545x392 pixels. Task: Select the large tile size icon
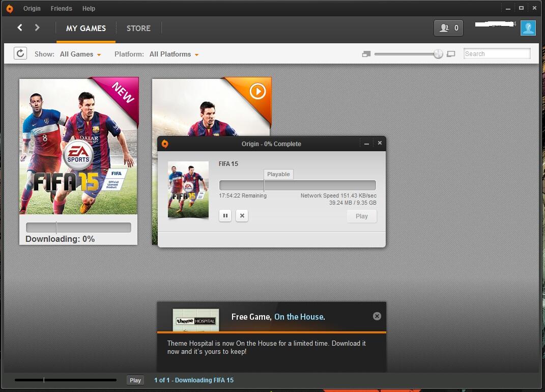click(451, 54)
